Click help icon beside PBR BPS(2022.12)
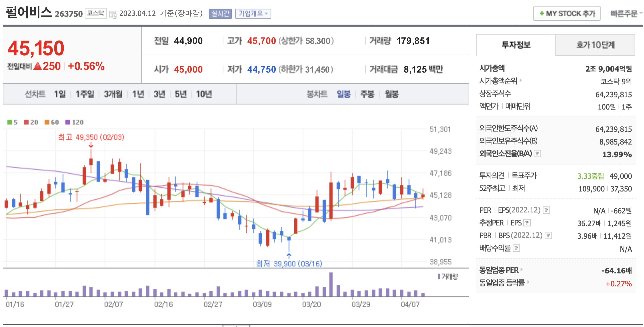The height and width of the screenshot is (327, 644). click(x=548, y=235)
